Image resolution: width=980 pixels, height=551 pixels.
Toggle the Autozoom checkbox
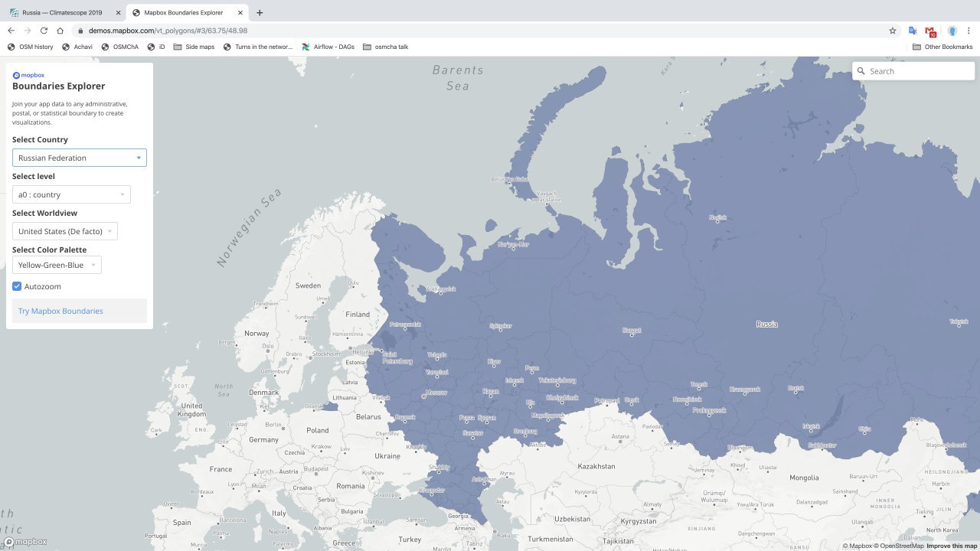17,286
